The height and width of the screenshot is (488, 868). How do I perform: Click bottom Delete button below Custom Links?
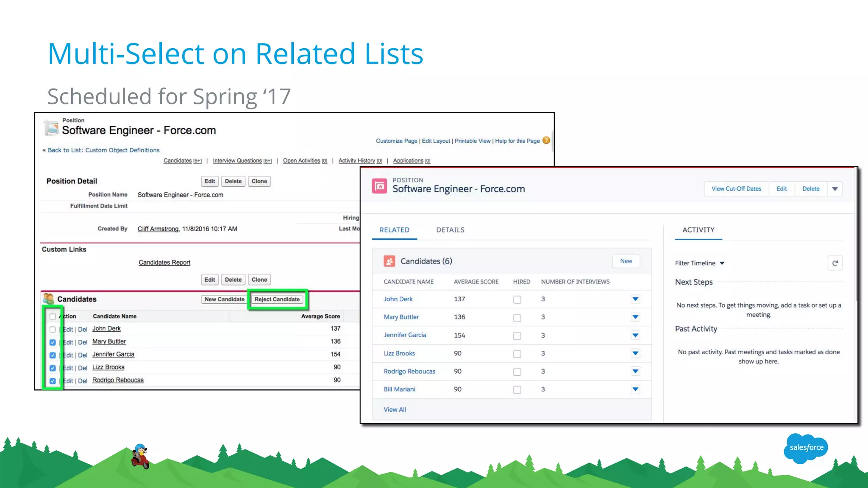coord(233,280)
